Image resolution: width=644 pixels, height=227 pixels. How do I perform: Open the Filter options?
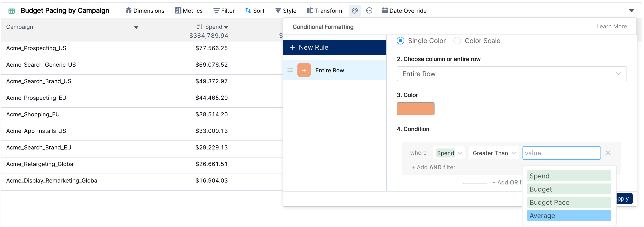tap(224, 11)
